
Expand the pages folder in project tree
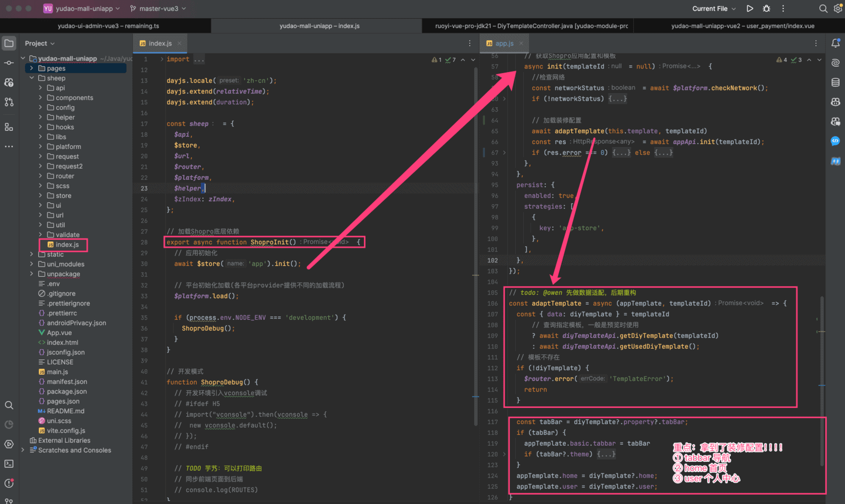pos(32,69)
